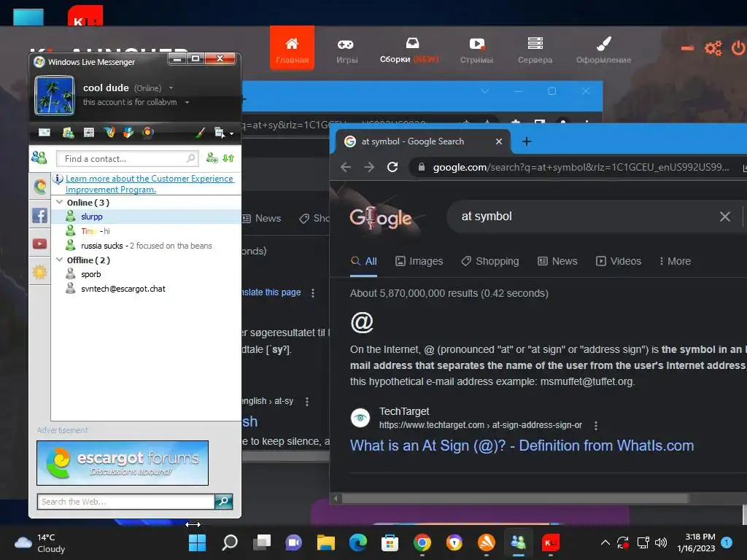Click the add a contact icon

tap(212, 158)
